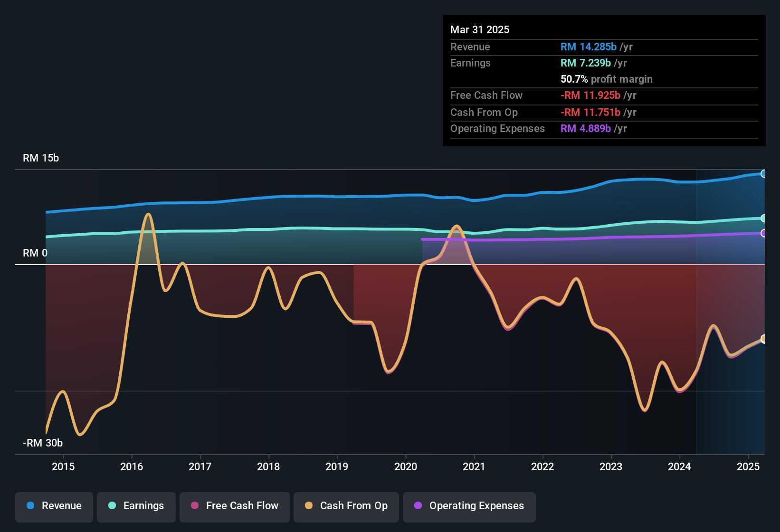Screen dimensions: 780x532
Task: Open the Mar 31 2025 tooltip panel header
Action: (x=480, y=29)
